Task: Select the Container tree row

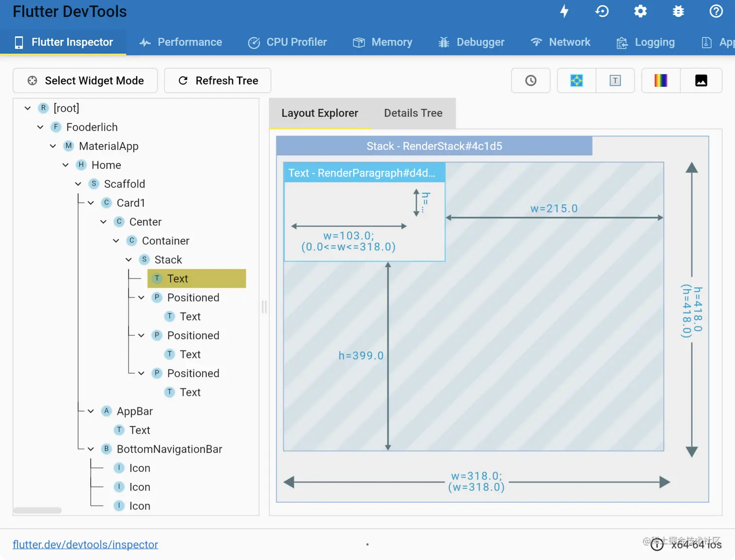Action: [x=158, y=241]
